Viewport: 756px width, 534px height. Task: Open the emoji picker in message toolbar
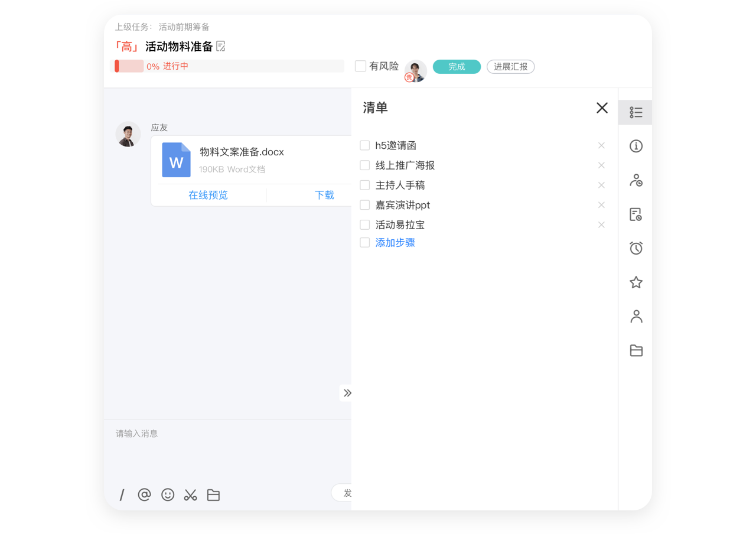pos(168,495)
